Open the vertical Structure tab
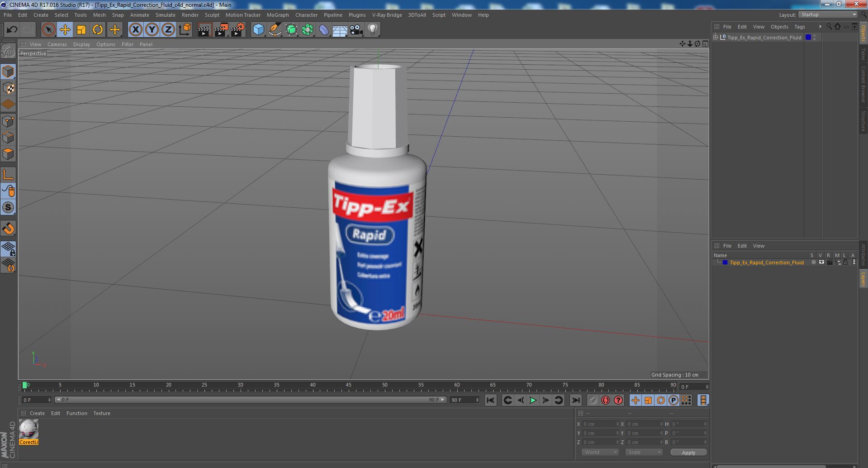This screenshot has width=868, height=468. pyautogui.click(x=863, y=121)
